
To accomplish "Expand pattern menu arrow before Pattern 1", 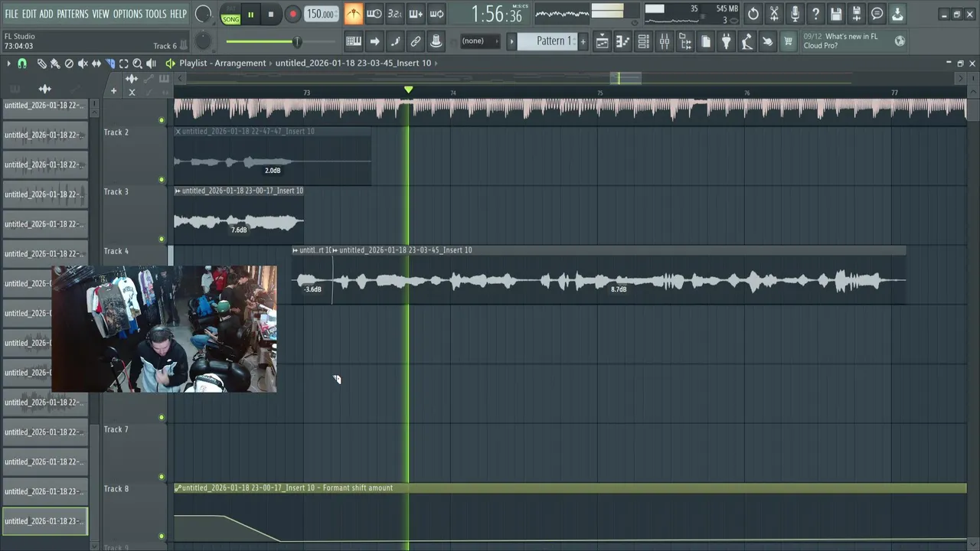I will [x=512, y=41].
